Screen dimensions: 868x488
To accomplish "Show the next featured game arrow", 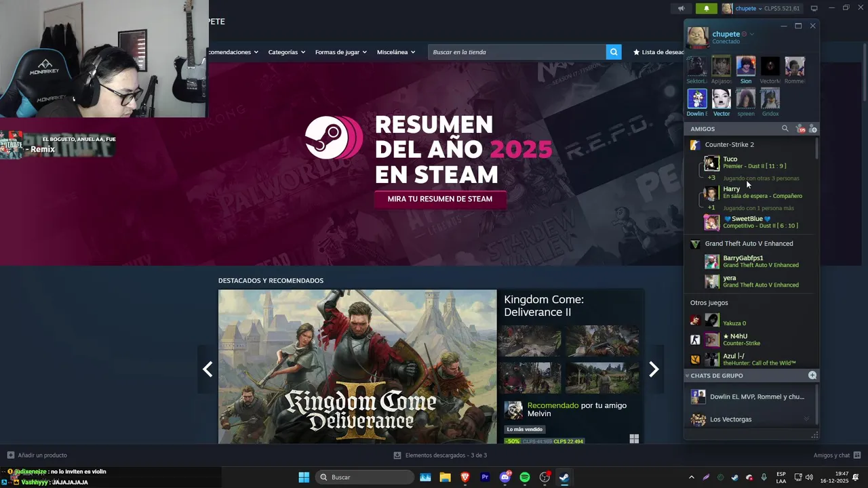I will pyautogui.click(x=654, y=369).
